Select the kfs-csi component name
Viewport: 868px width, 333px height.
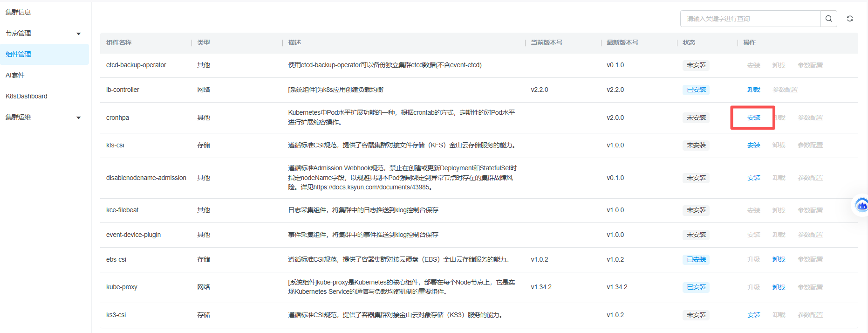pos(115,145)
